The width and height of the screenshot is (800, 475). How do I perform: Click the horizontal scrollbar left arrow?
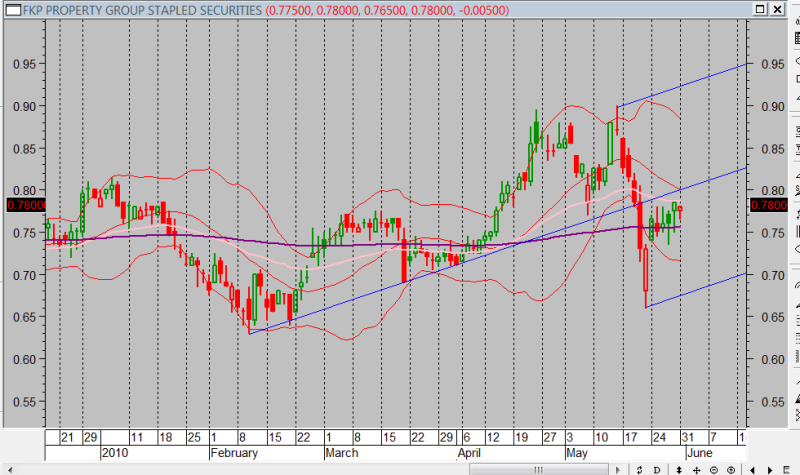10,470
